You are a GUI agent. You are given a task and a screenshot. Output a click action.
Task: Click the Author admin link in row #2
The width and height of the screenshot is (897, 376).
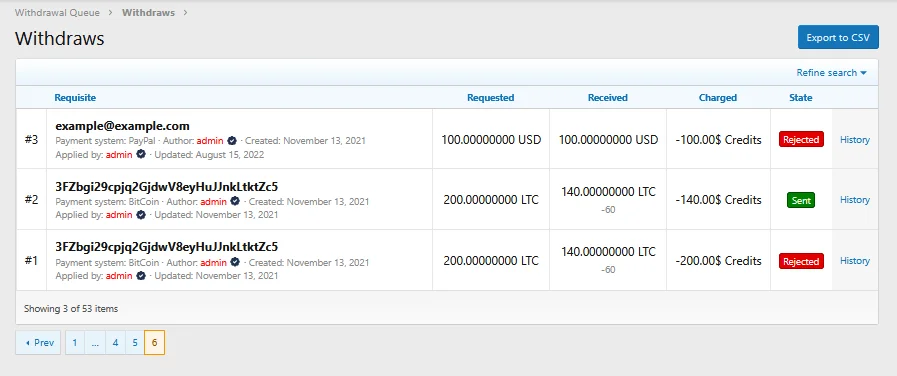tap(213, 201)
